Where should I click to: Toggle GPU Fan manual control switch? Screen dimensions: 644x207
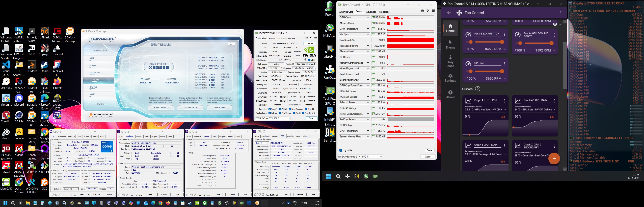470,71
